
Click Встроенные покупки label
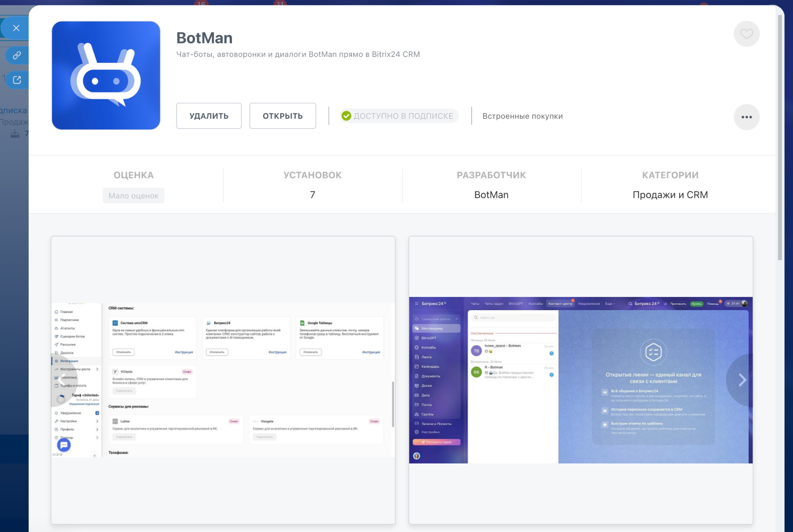tap(522, 116)
